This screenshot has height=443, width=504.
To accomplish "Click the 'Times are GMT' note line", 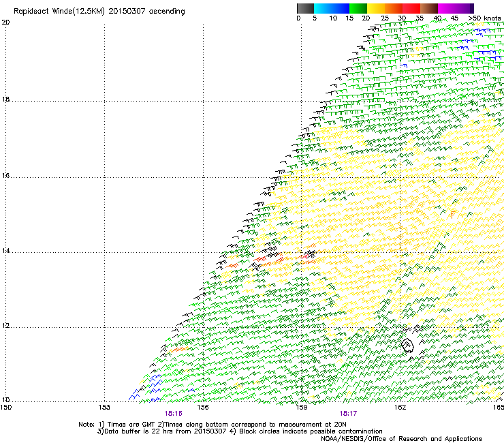I will [212, 425].
